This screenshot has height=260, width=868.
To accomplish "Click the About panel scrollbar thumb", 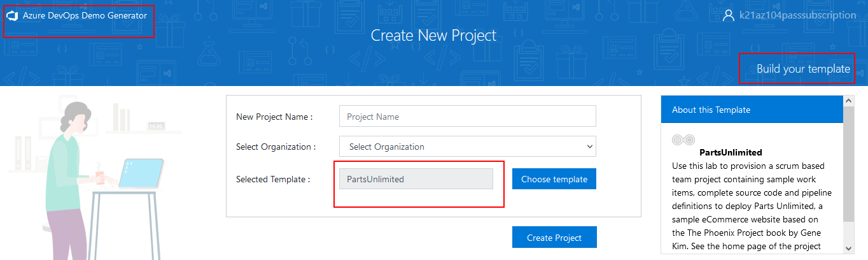I will (849, 164).
